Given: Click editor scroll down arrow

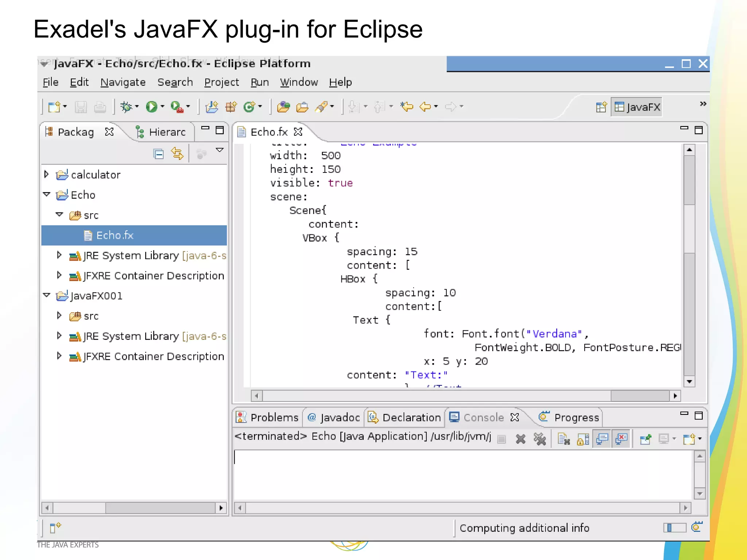Looking at the screenshot, I should point(689,382).
